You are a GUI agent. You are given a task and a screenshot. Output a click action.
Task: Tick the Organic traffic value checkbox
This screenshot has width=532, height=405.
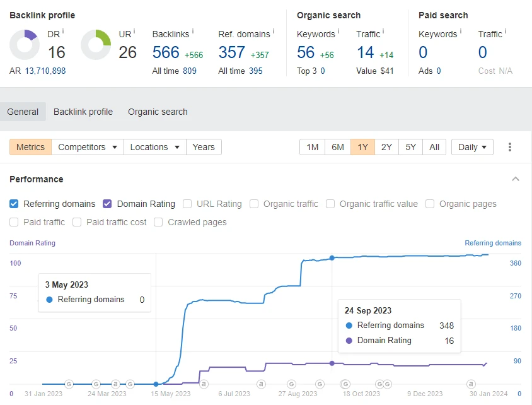pos(330,204)
